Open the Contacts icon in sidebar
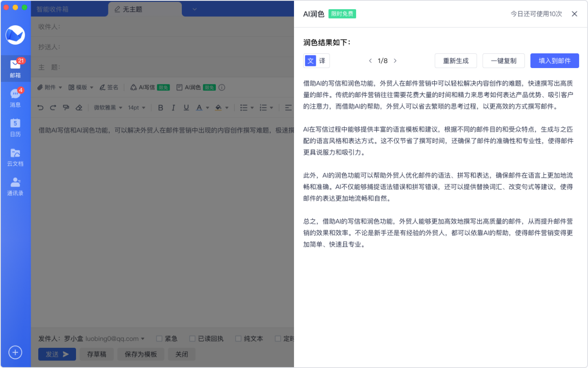This screenshot has height=368, width=588. [15, 186]
